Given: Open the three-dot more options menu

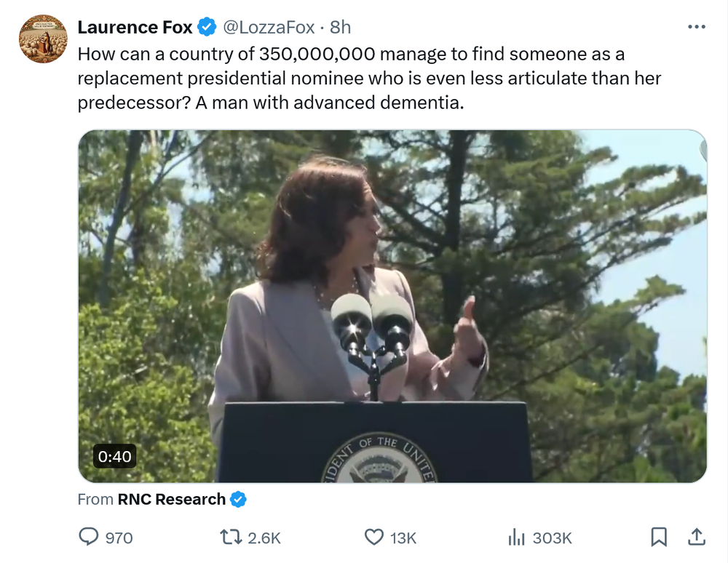Looking at the screenshot, I should 696,27.
